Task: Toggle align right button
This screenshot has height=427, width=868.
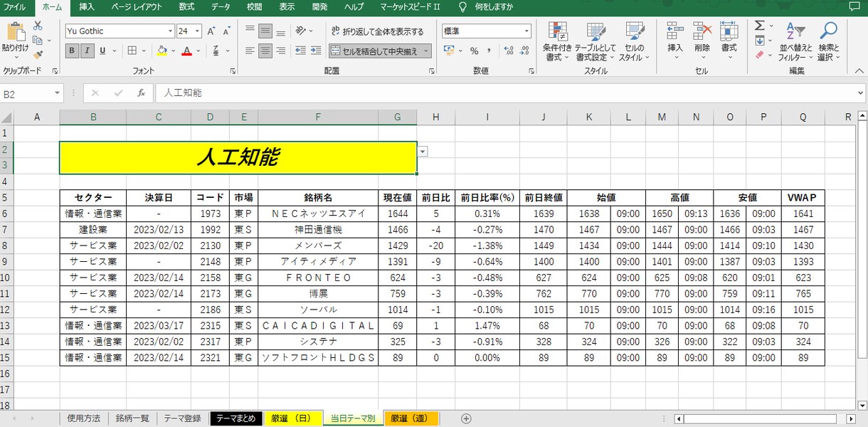Action: click(281, 51)
